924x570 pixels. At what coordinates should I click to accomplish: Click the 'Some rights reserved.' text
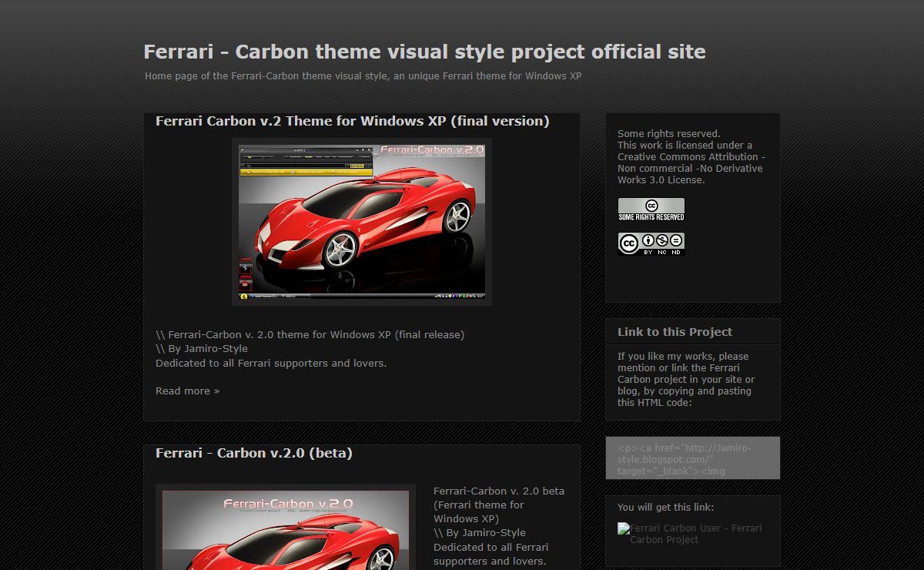pyautogui.click(x=669, y=133)
